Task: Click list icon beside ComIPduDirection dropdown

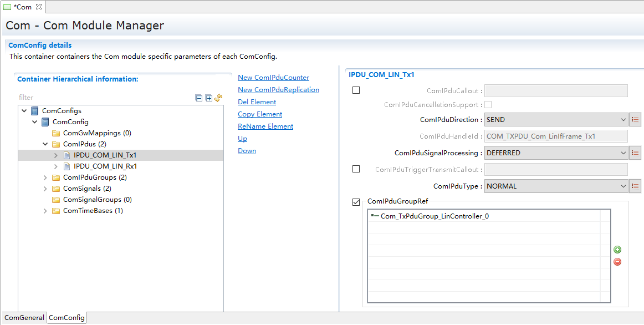Action: pyautogui.click(x=635, y=120)
